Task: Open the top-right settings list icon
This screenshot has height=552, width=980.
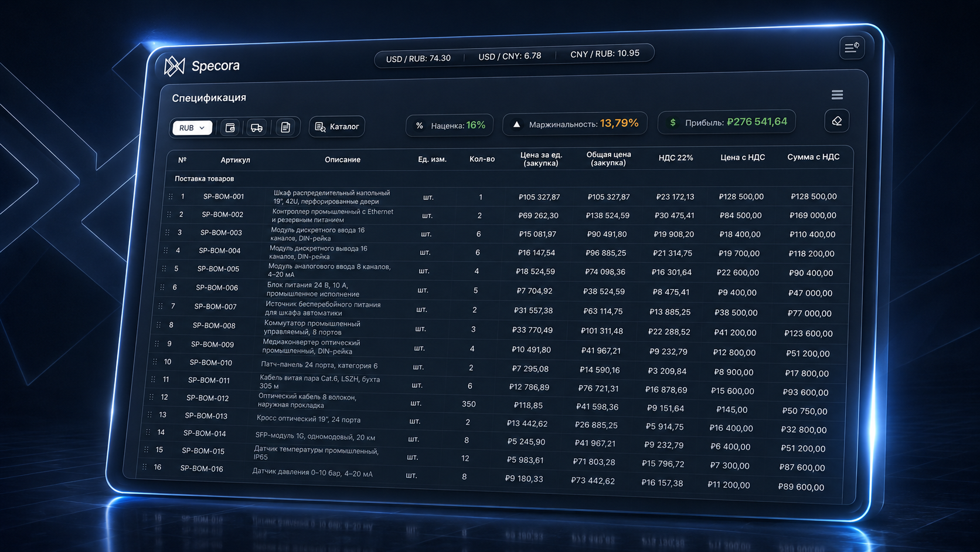Action: 852,48
